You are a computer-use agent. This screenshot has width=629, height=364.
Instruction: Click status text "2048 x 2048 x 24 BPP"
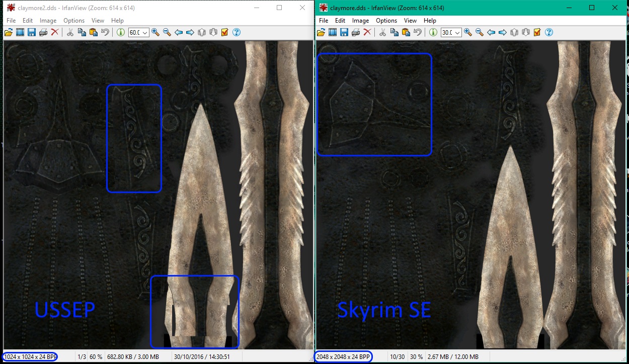pos(343,356)
